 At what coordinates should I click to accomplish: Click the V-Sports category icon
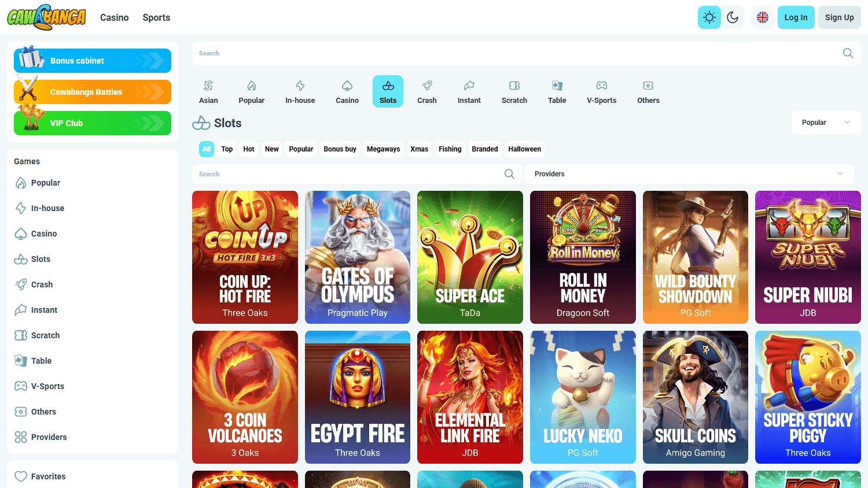point(601,91)
